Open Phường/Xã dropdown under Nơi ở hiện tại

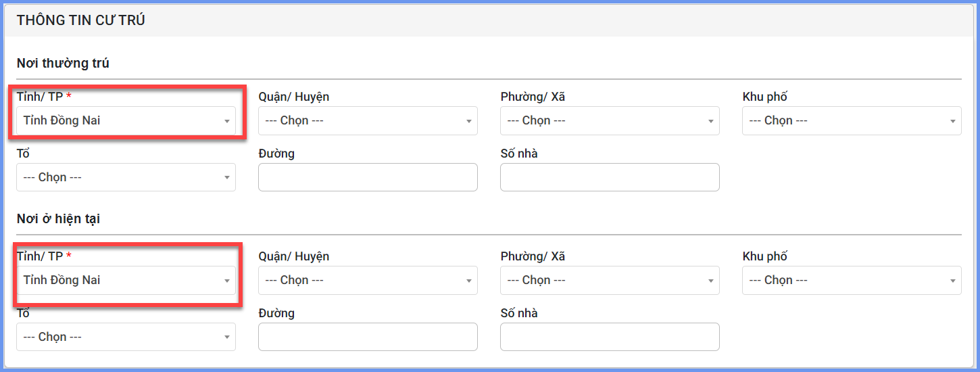[x=610, y=281]
